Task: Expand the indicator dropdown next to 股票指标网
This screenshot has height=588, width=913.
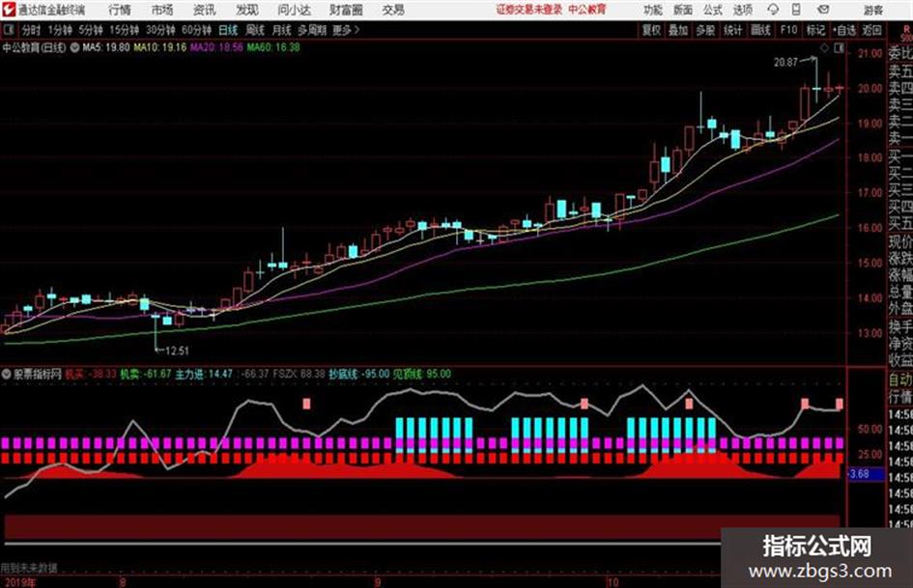Action: [x=6, y=375]
